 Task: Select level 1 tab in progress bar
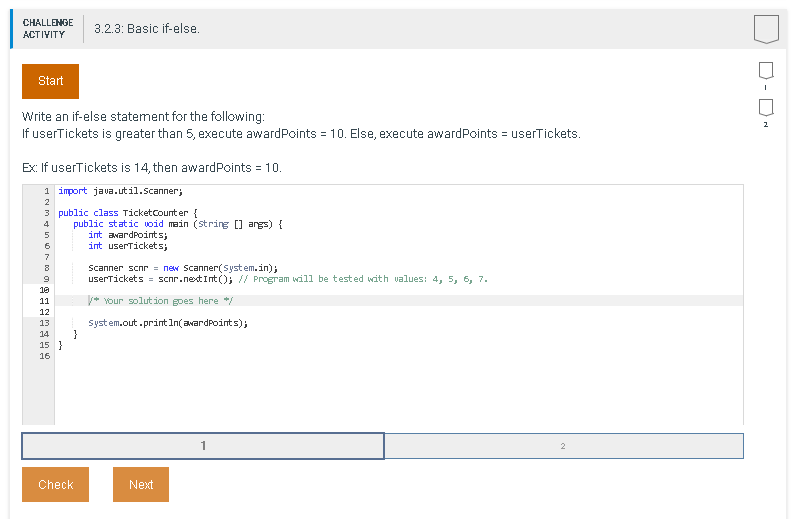click(x=203, y=446)
